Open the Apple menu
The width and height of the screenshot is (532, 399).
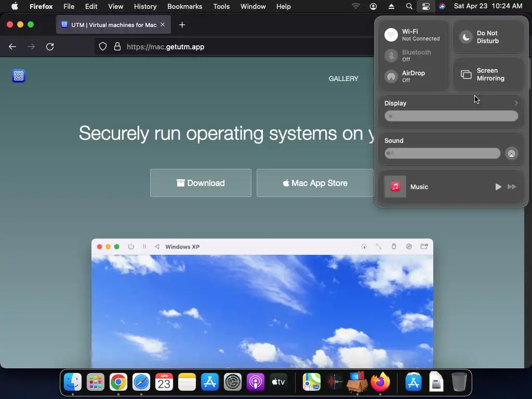[15, 6]
